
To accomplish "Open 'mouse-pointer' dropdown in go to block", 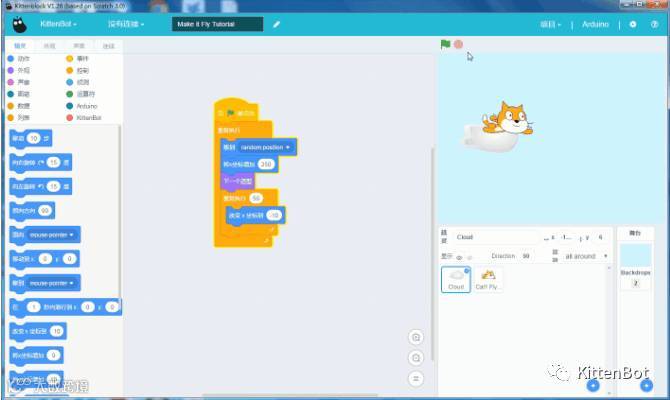I will coord(51,283).
